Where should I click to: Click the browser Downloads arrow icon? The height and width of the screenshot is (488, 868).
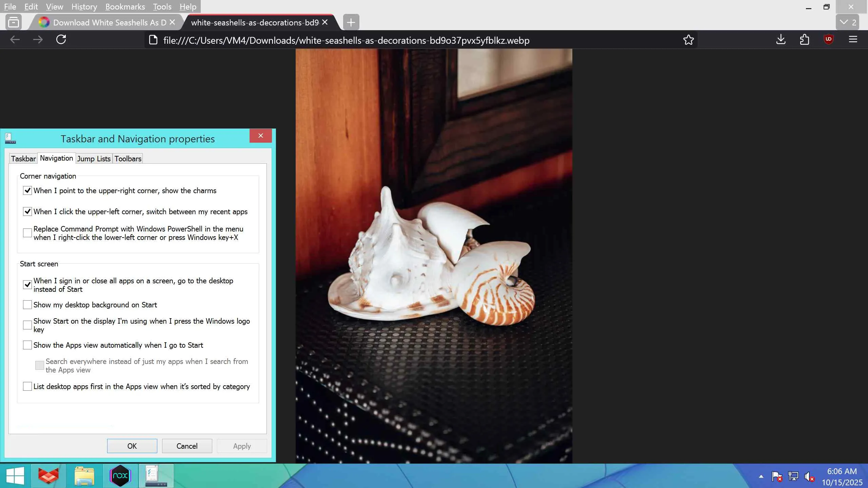(x=781, y=40)
